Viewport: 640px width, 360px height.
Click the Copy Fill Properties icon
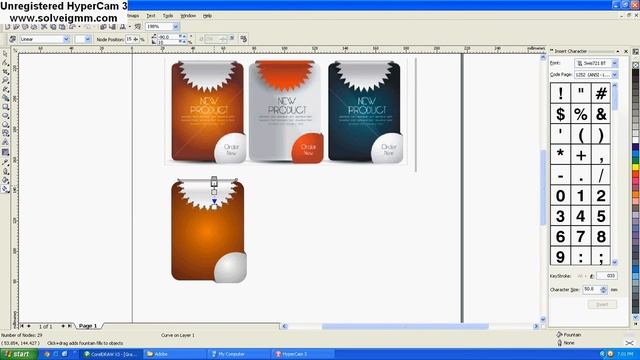[244, 39]
